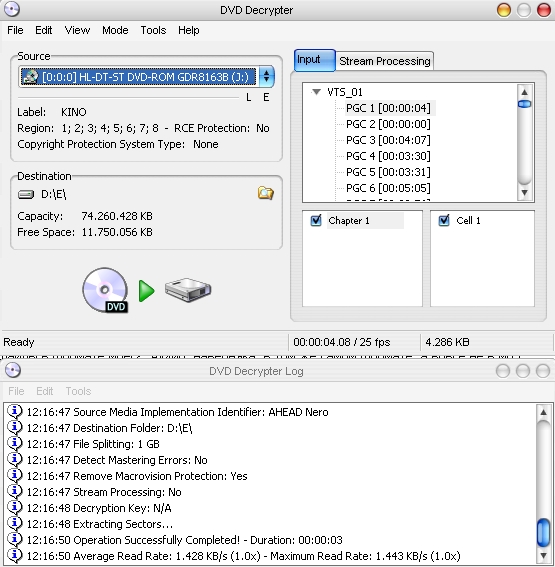Click info icon beside Decryption Key log entry
Screen dimensions: 555x567
pyautogui.click(x=15, y=507)
